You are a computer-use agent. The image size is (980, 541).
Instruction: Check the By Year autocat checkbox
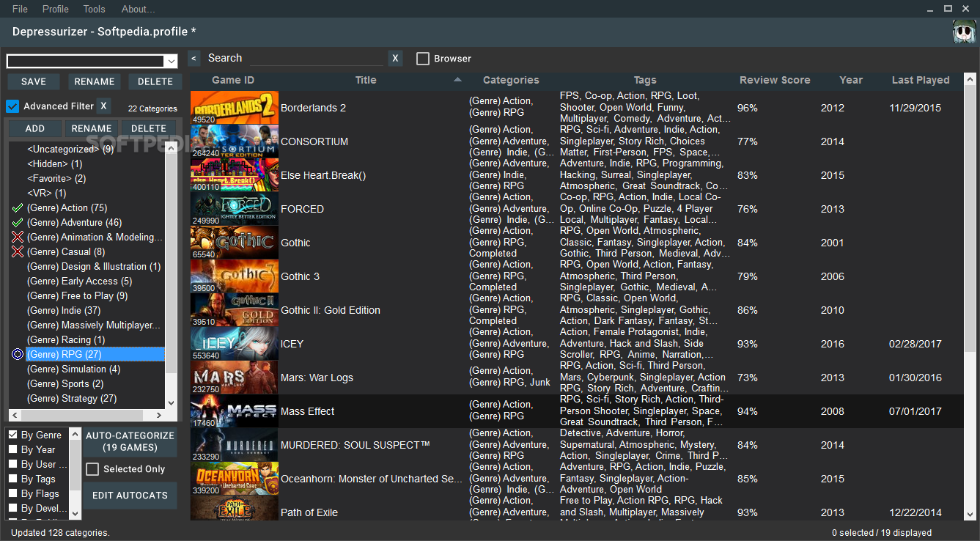point(12,449)
